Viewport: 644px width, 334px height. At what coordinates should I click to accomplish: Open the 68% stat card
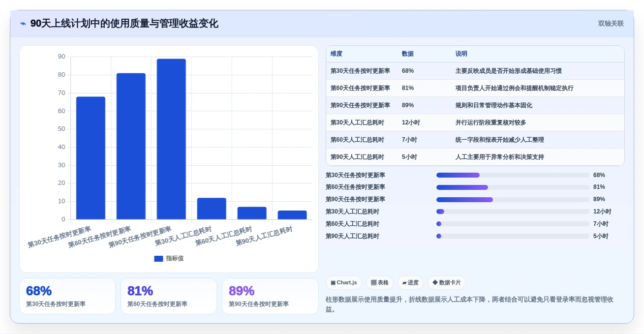tap(67, 296)
